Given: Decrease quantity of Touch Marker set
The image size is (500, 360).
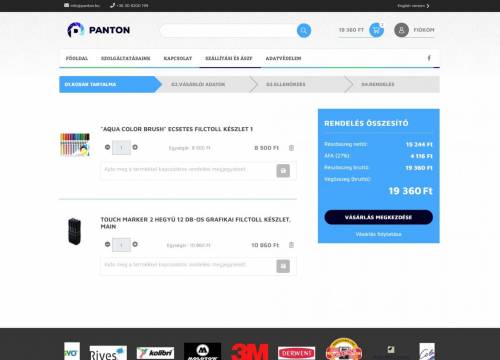Looking at the screenshot, I should [x=107, y=244].
